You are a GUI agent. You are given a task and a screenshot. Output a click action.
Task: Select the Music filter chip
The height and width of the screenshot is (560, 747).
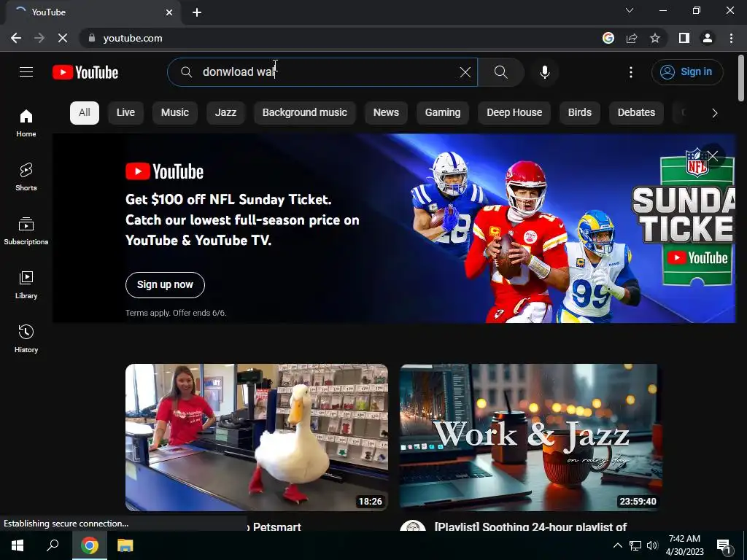tap(175, 113)
